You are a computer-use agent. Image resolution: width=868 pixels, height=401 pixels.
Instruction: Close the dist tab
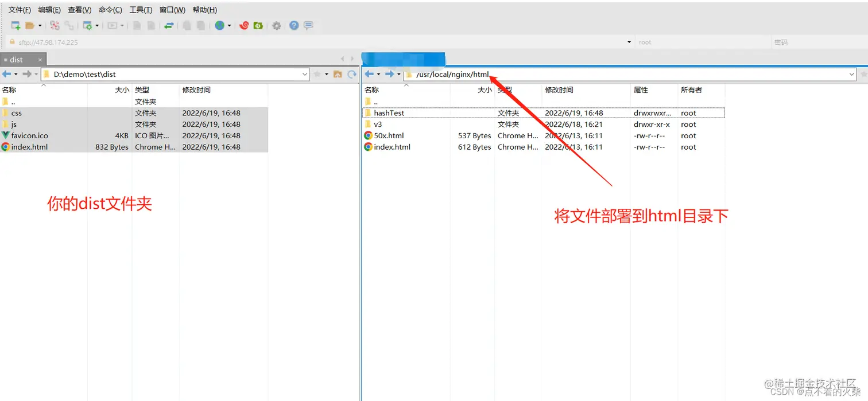[x=40, y=60]
